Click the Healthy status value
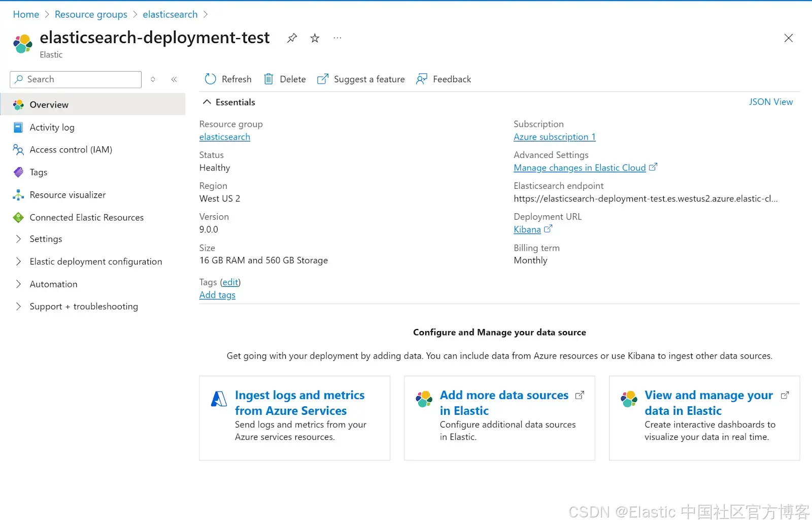Screen dimensions: 812x526 click(x=215, y=168)
